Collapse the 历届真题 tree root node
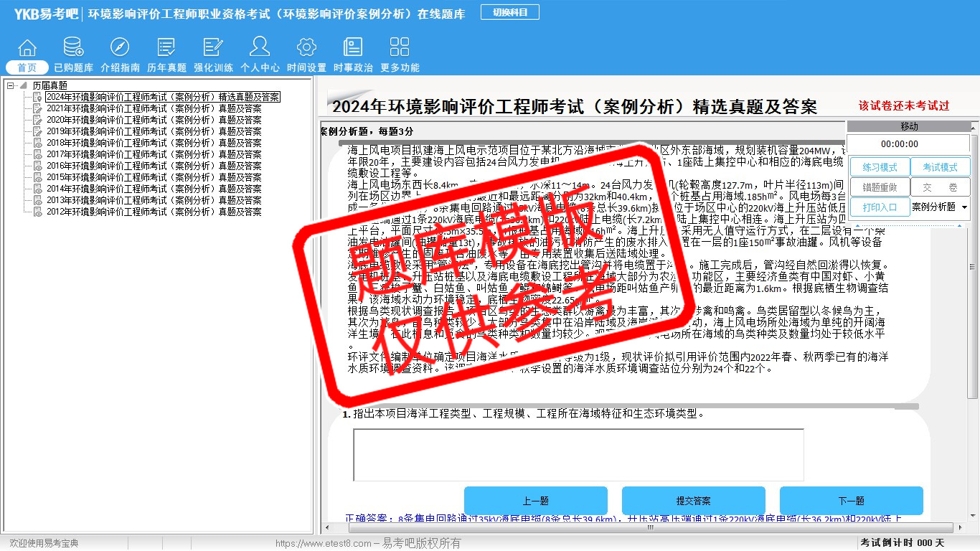980x551 pixels. pyautogui.click(x=11, y=85)
